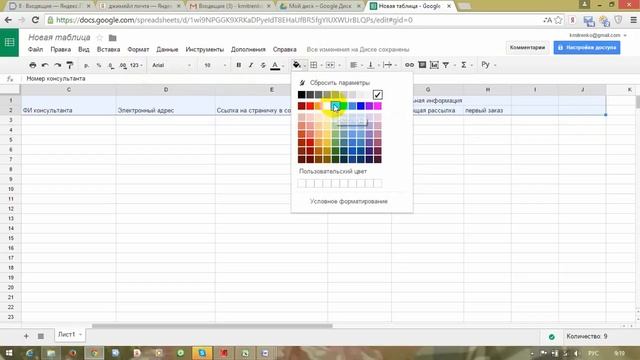The image size is (640, 360).
Task: Click the fill color paint bucket icon
Action: coord(296,65)
